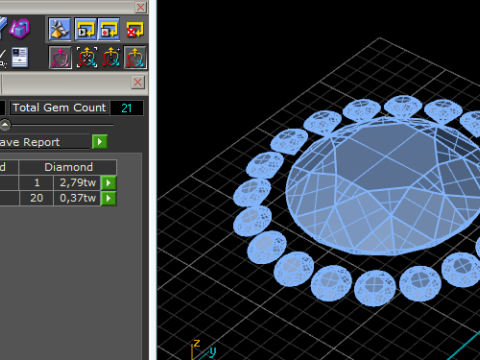Click the Total Gem Count label
The width and height of the screenshot is (480, 360).
(59, 108)
